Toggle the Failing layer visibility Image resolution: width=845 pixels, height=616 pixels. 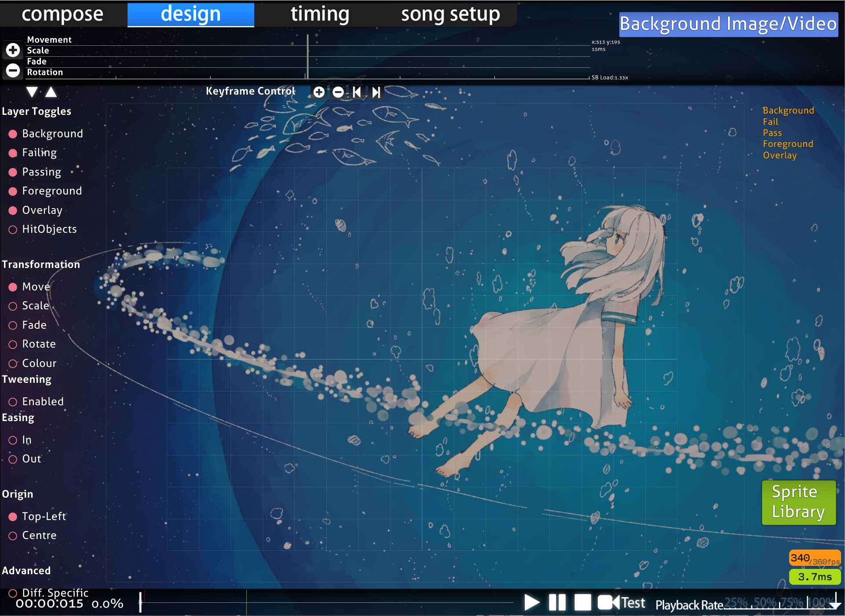tap(33, 153)
